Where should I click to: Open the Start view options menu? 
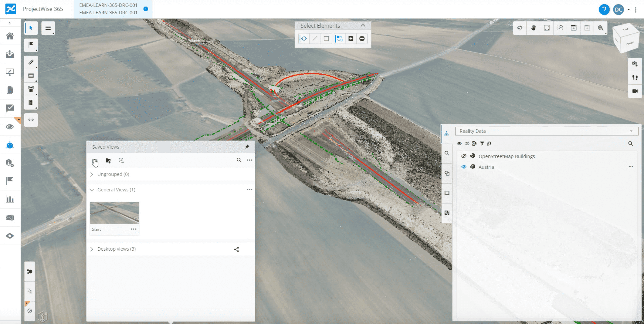pos(134,229)
